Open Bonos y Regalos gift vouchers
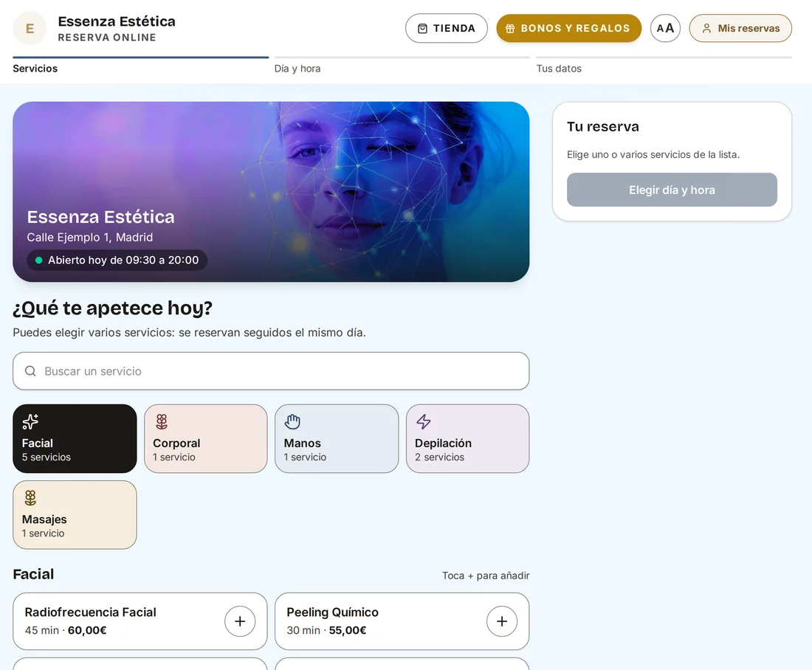This screenshot has width=812, height=670. coord(568,29)
